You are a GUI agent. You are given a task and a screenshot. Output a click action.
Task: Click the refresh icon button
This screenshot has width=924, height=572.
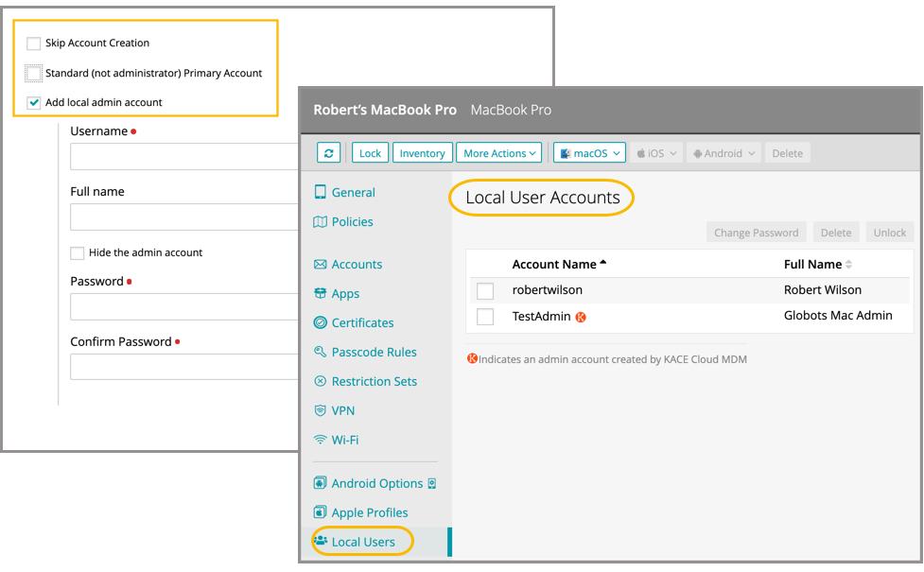pos(329,153)
